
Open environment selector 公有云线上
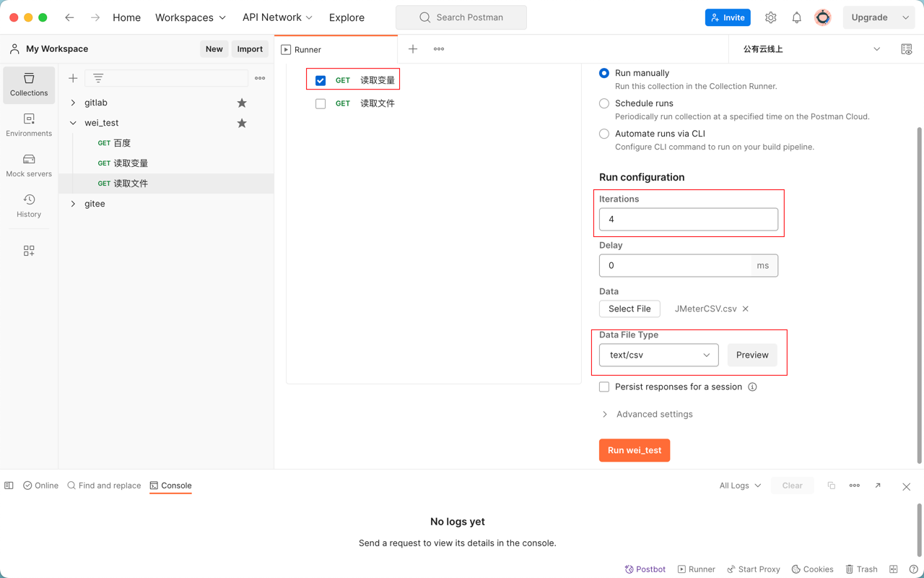tap(811, 49)
